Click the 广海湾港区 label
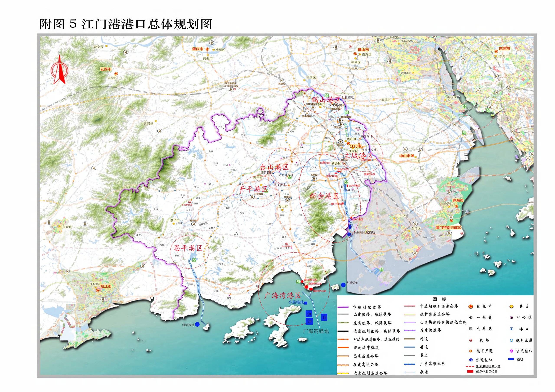The width and height of the screenshot is (555, 392). point(282,295)
